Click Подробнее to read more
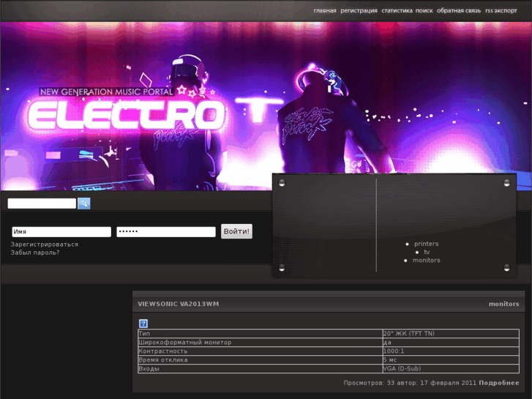The height and width of the screenshot is (399, 532). click(x=499, y=383)
